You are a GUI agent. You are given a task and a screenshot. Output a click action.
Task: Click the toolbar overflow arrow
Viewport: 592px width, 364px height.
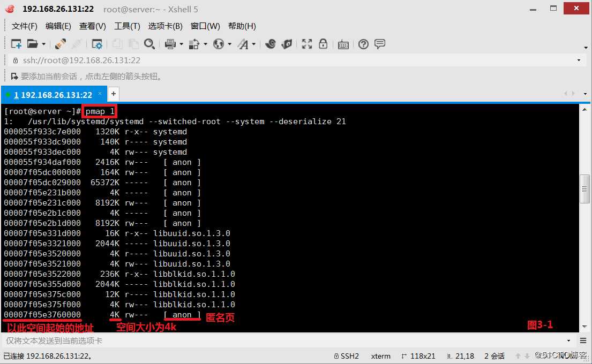pos(586,48)
